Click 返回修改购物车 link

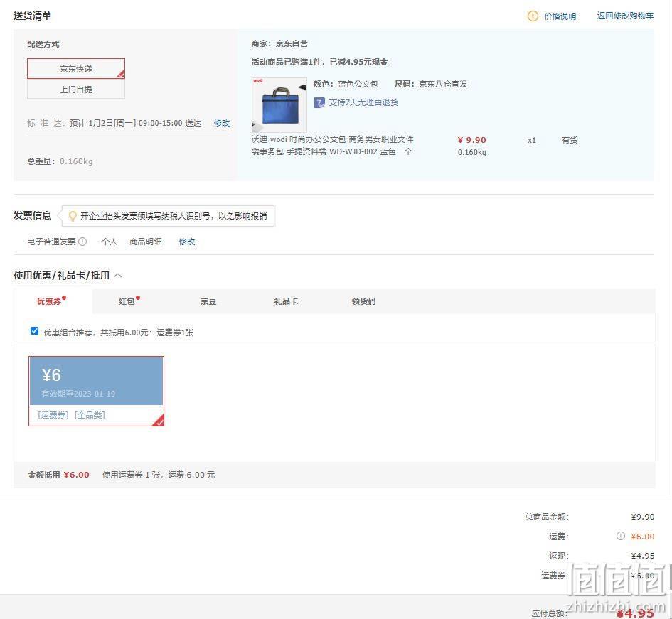pos(625,16)
